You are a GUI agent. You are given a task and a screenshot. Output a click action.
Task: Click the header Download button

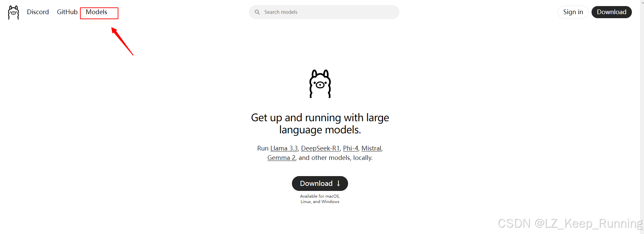(611, 12)
